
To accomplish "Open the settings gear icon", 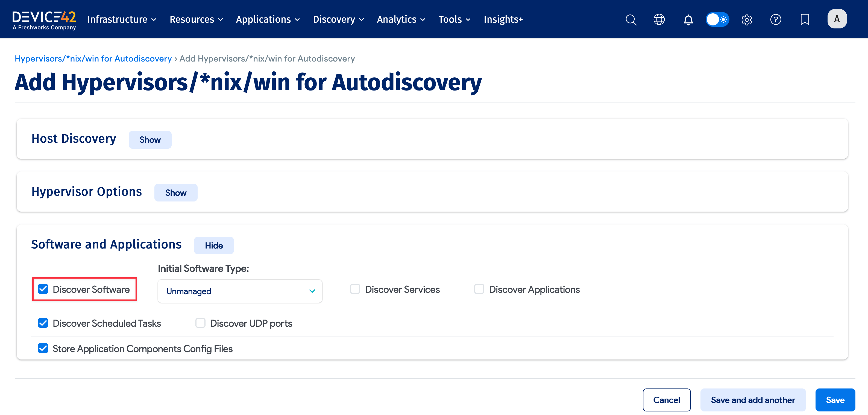I will (746, 19).
